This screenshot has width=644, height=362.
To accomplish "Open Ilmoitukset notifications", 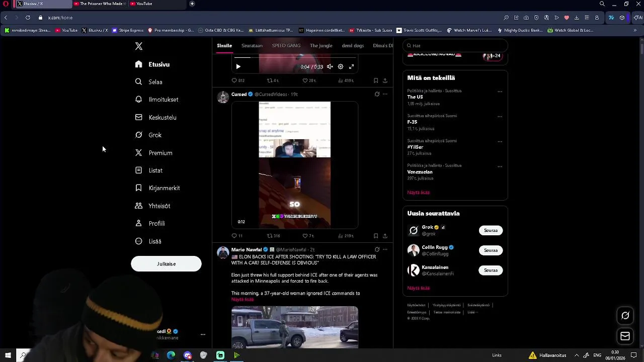I will pyautogui.click(x=156, y=100).
